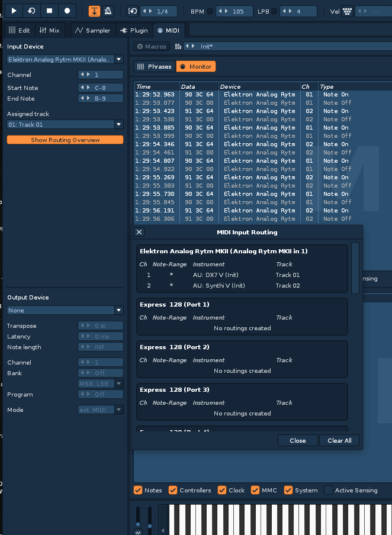The image size is (392, 535).
Task: Click the orange pattern follow icon
Action: coord(95,11)
